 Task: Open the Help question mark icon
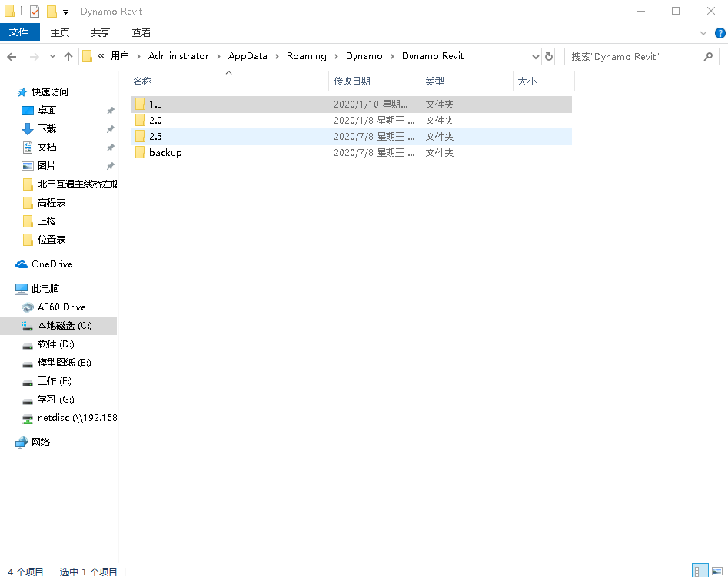pyautogui.click(x=720, y=33)
